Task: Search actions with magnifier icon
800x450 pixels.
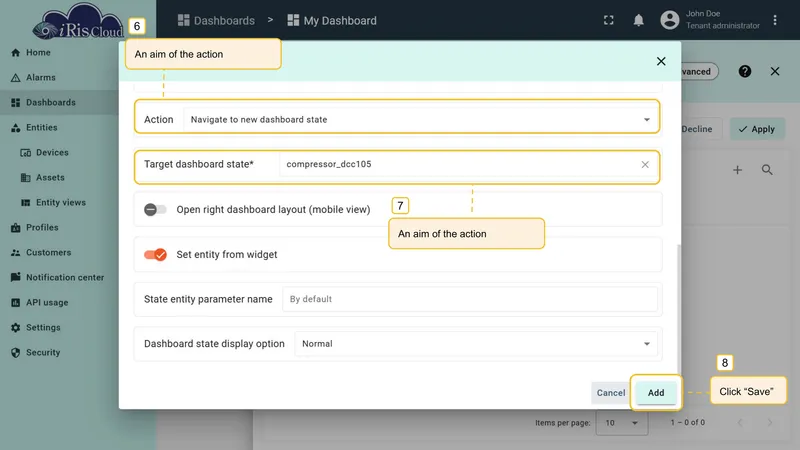Action: [x=767, y=170]
